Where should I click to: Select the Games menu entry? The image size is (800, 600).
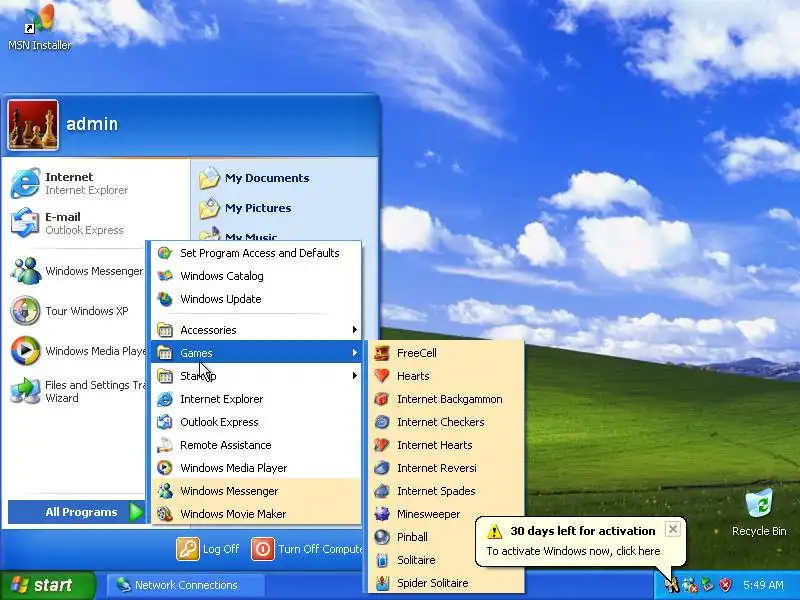[x=256, y=353]
